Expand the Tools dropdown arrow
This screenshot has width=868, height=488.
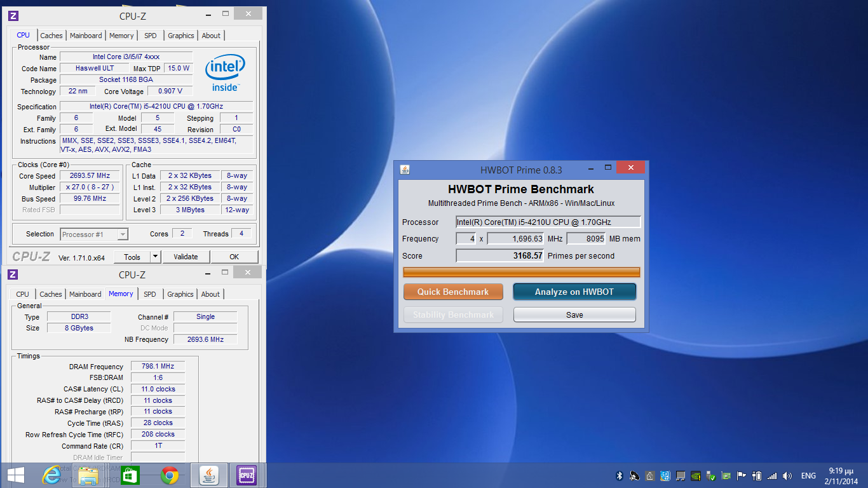tap(156, 257)
